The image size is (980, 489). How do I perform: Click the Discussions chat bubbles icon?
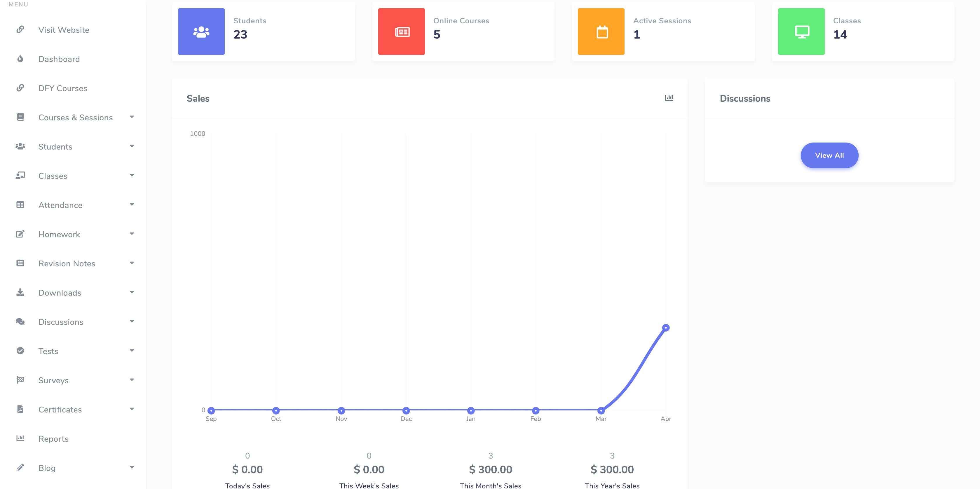(20, 321)
